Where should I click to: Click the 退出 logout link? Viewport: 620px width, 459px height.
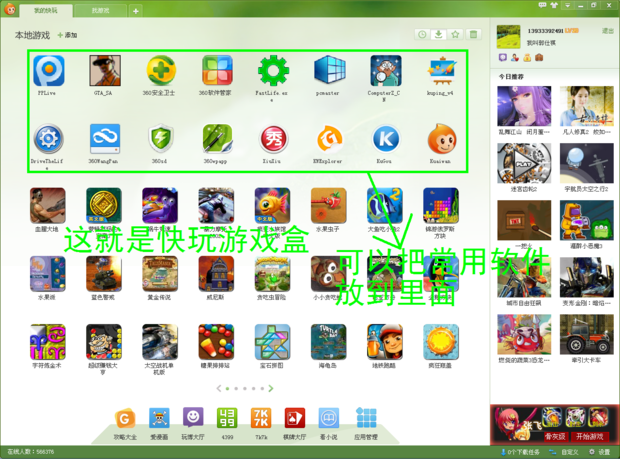coord(607,32)
